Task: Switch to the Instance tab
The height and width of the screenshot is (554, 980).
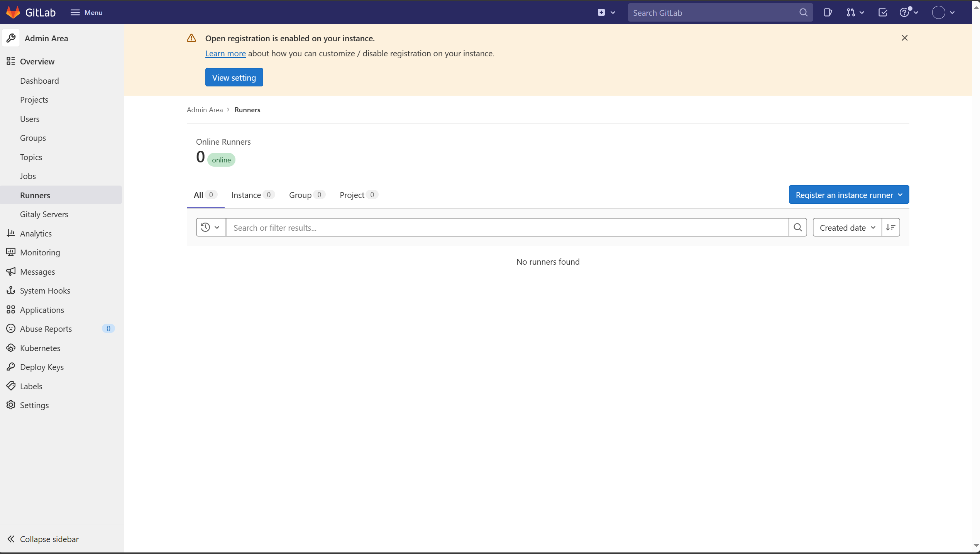Action: pos(253,195)
